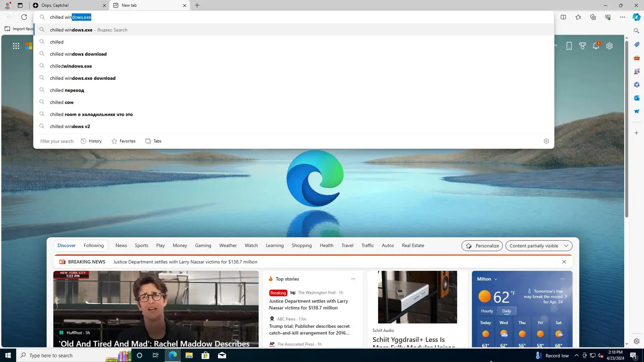Filter search by Tabs
Image resolution: width=644 pixels, height=362 pixels.
tap(154, 141)
